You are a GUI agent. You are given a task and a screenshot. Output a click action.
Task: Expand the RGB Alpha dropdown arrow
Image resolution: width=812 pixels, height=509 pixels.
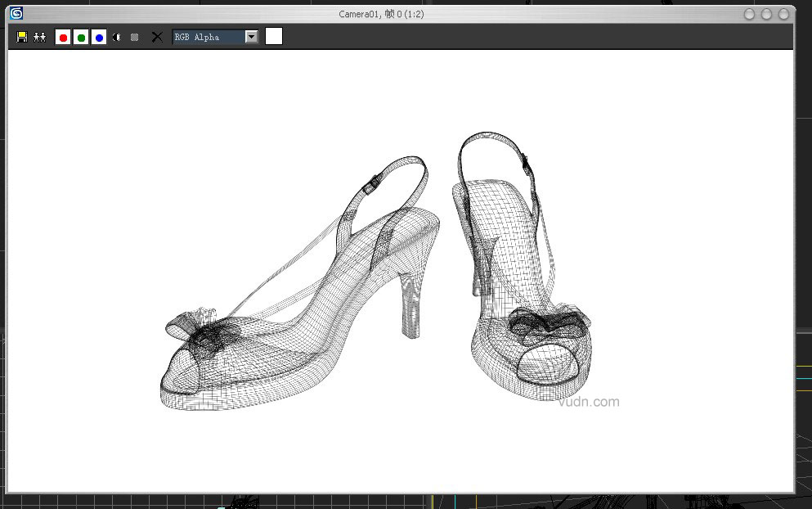[x=251, y=37]
